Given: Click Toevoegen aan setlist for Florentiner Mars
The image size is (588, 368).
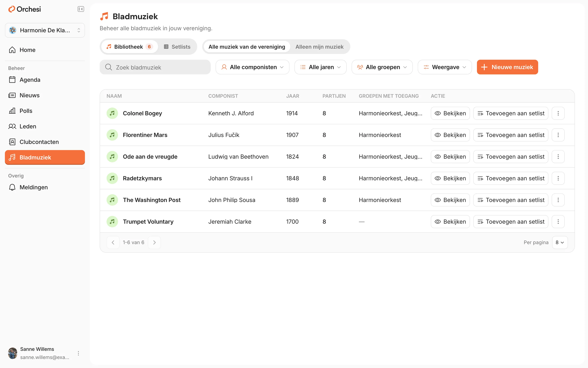Looking at the screenshot, I should coord(511,135).
